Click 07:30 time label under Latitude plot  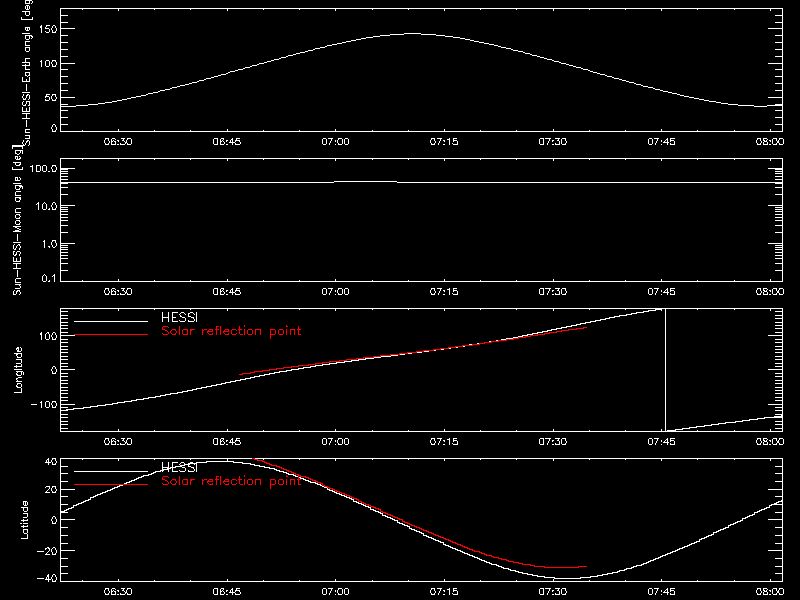point(553,592)
